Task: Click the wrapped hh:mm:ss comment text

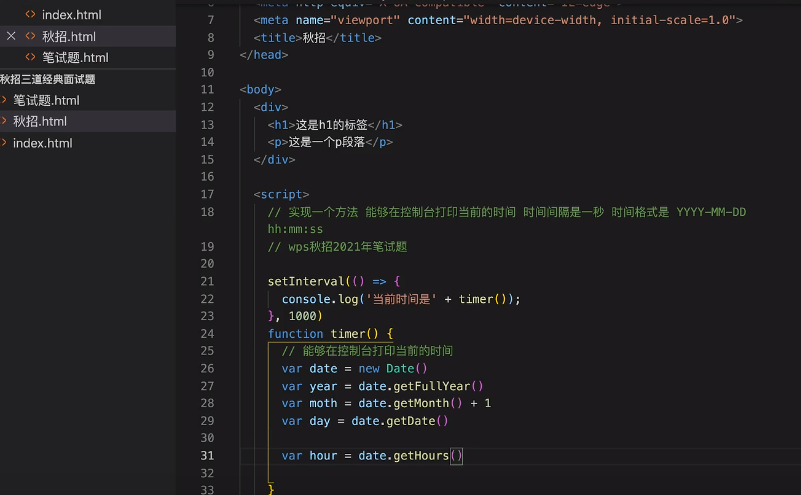Action: pos(295,229)
